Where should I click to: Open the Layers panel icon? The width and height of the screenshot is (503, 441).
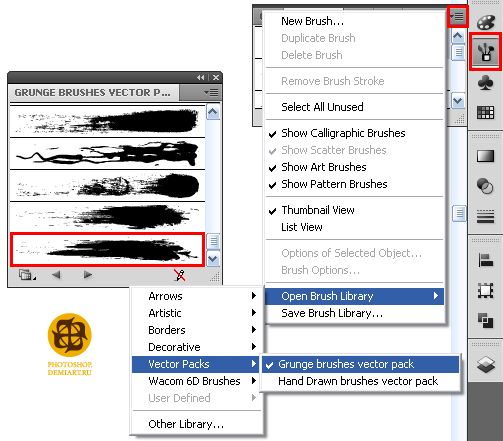pyautogui.click(x=485, y=364)
